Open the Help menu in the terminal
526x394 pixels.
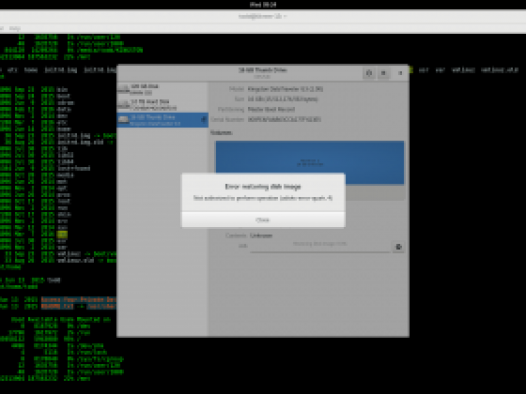pyautogui.click(x=14, y=28)
